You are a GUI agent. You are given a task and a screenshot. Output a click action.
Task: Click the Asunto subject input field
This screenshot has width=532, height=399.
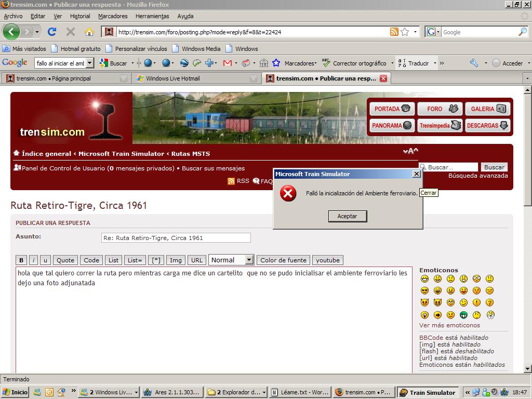(176, 237)
